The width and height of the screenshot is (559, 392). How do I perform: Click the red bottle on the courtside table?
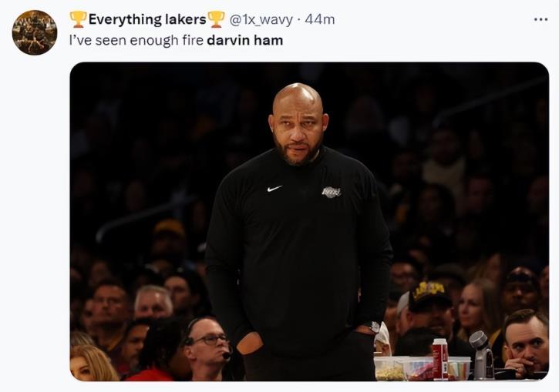point(439,359)
